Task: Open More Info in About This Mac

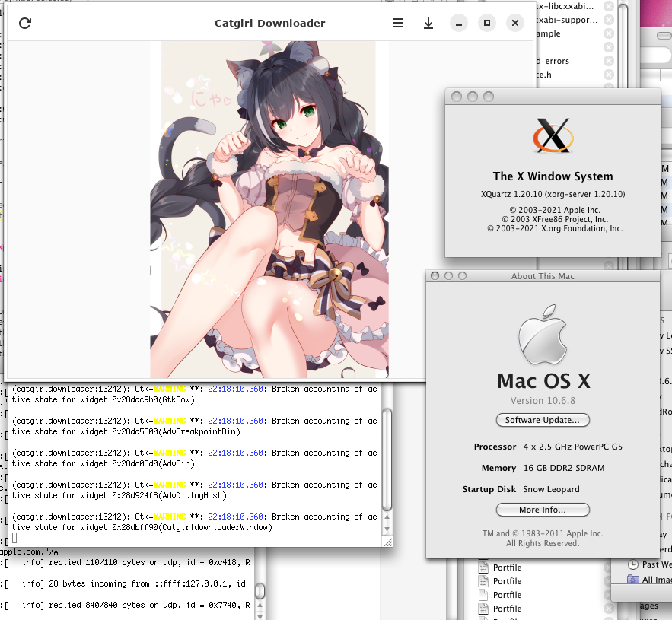Action: tap(543, 510)
